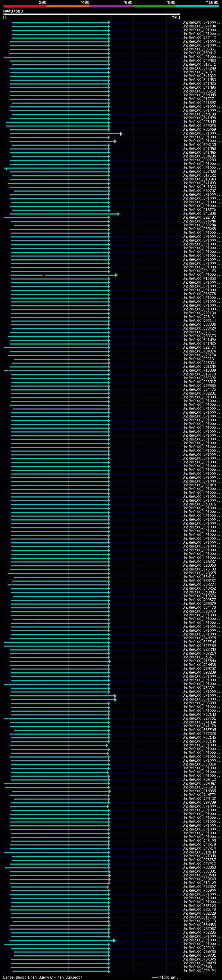The width and height of the screenshot is (222, 980).
Task: Click the green ~80% identity legend bar
Action: coord(154,6)
